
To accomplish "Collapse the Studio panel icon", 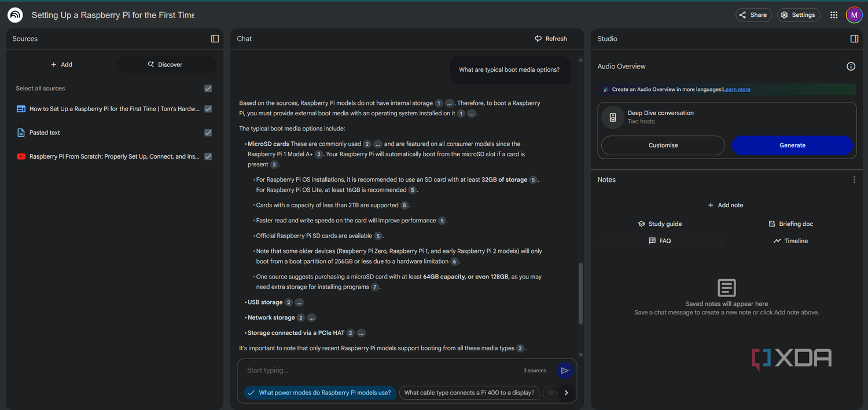I will click(x=854, y=39).
